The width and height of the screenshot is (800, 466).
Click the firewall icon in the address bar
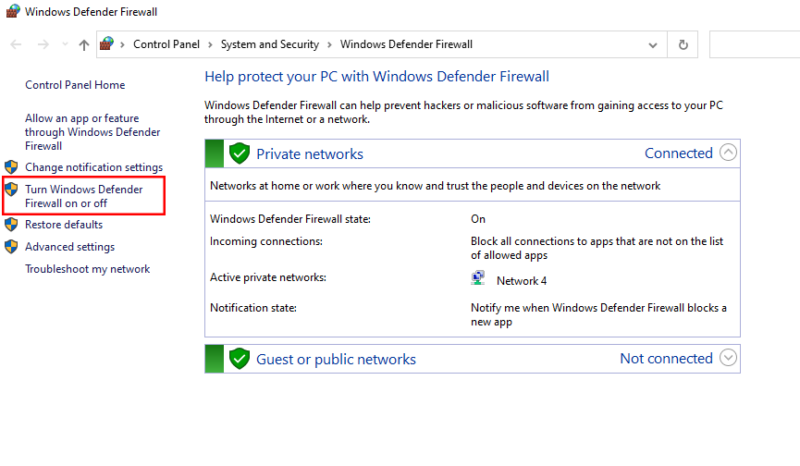(x=107, y=45)
